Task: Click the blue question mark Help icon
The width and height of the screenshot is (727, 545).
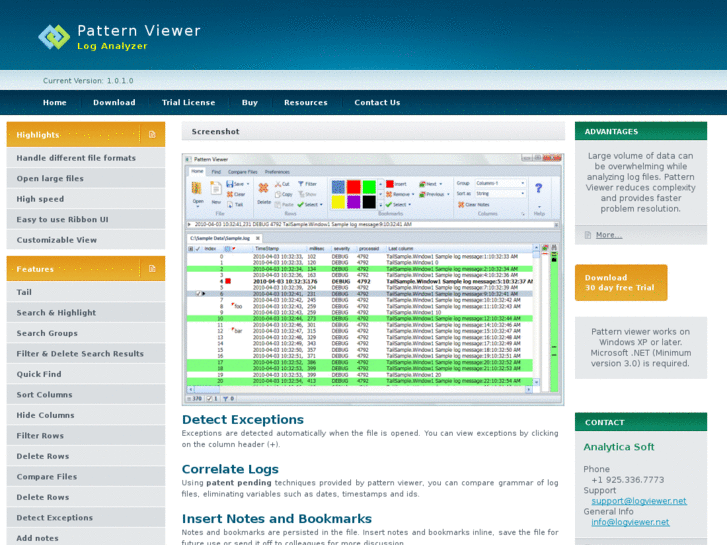Action: point(538,188)
